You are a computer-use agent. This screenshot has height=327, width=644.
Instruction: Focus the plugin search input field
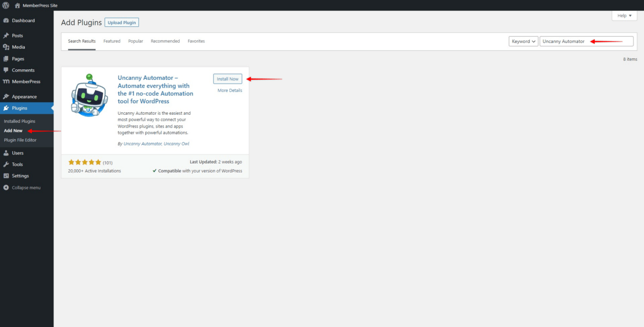(x=586, y=41)
